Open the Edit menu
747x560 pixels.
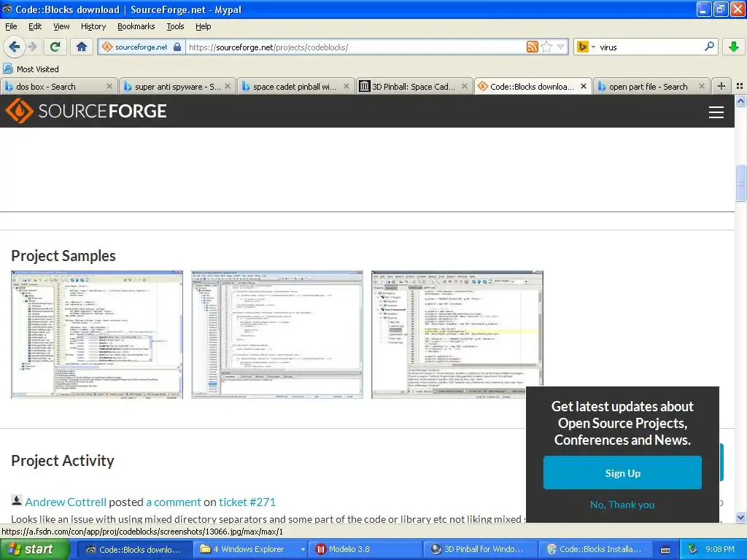[35, 26]
